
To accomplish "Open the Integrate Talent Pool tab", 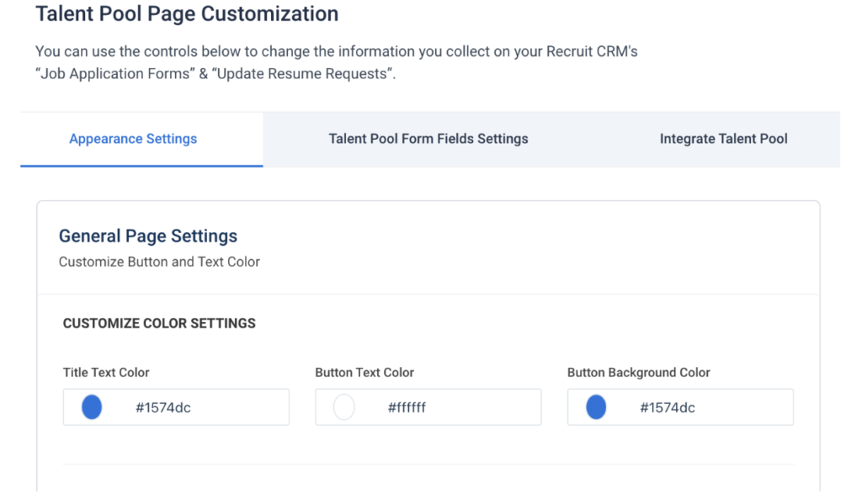I will click(723, 138).
